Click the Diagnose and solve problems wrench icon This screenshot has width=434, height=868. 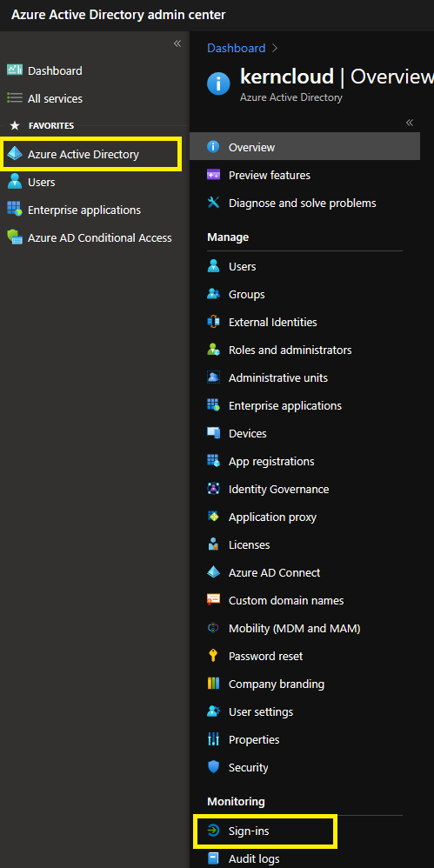pos(213,203)
